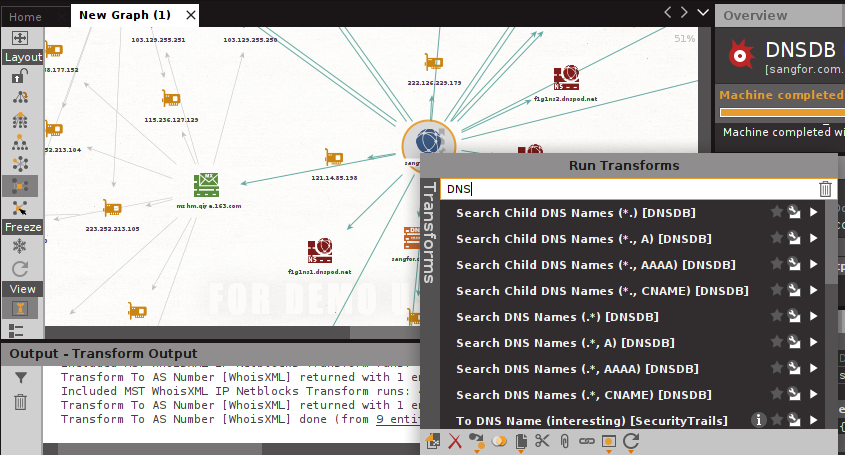Run Search Child DNS Names (*., CNAME) transform

coord(602,291)
